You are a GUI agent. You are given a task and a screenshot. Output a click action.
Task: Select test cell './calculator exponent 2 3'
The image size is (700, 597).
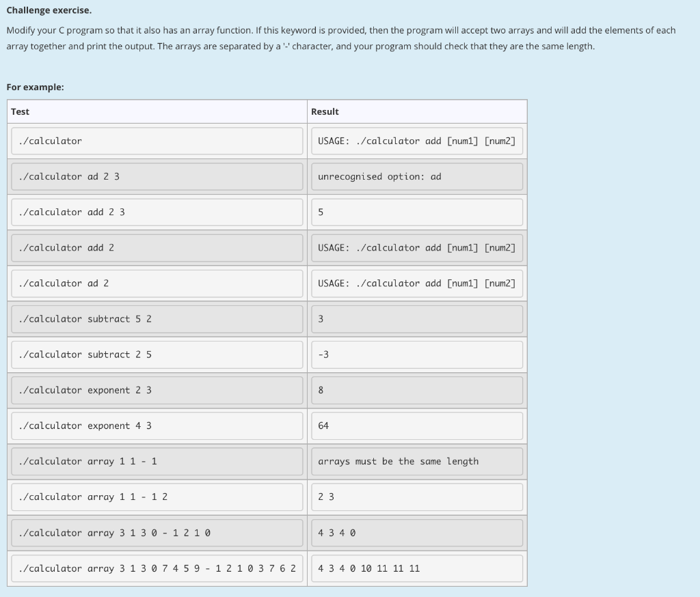(157, 391)
